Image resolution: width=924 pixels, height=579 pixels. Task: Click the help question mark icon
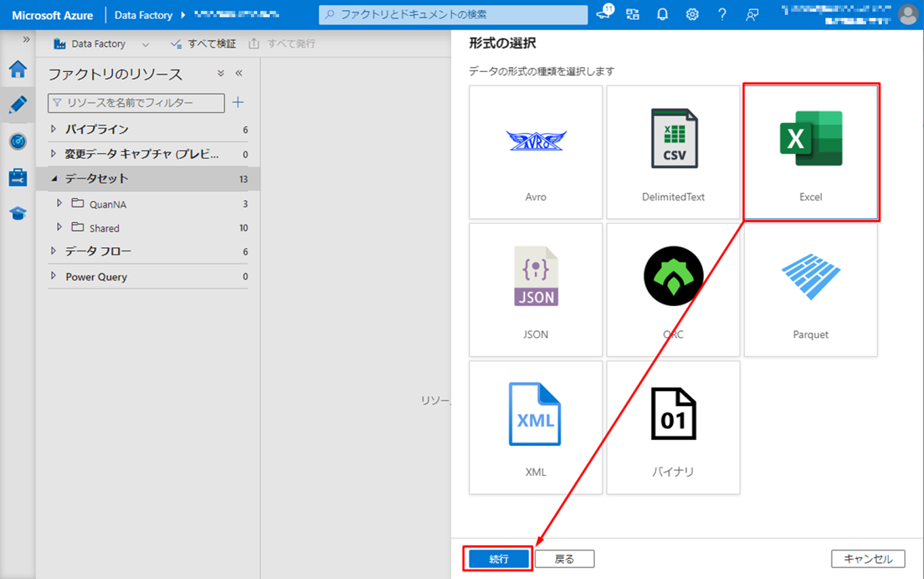pos(722,14)
